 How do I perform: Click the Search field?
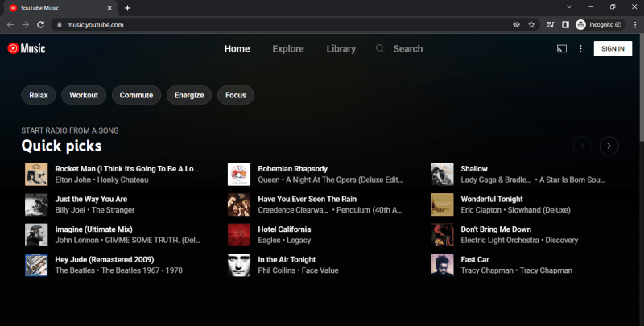point(408,48)
